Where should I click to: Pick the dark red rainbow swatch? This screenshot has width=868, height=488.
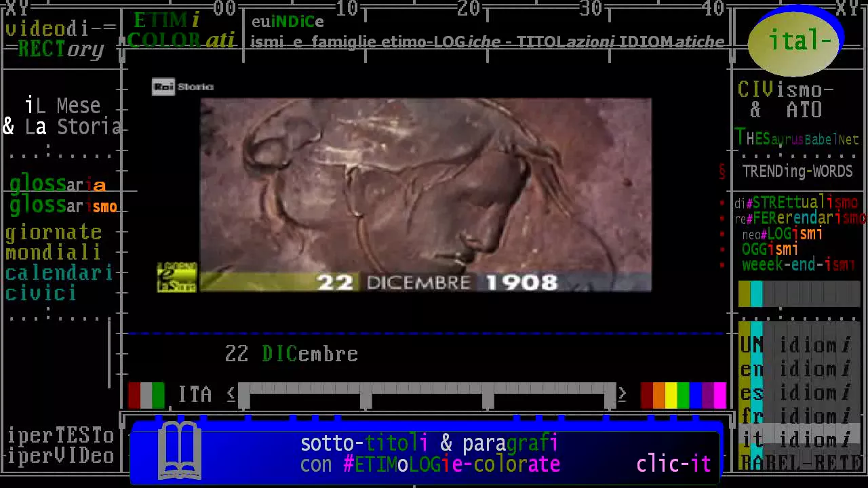coord(647,396)
